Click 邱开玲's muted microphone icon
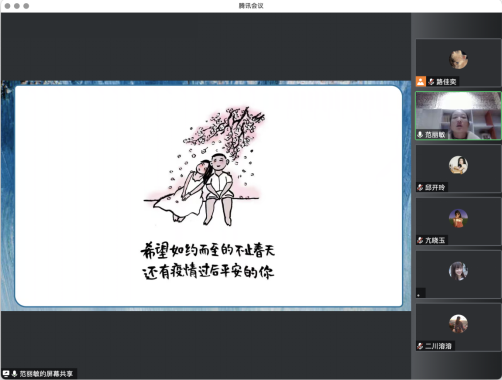 tap(420, 187)
